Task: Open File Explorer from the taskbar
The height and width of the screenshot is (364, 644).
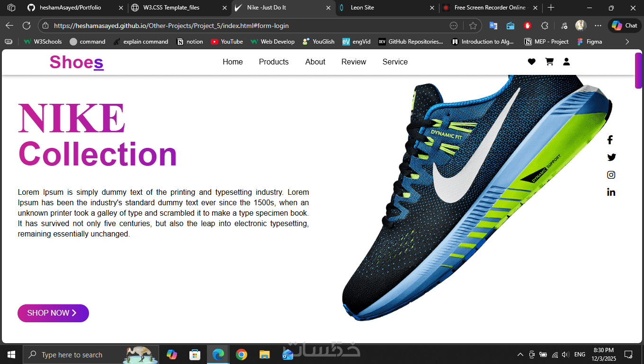Action: tap(264, 355)
